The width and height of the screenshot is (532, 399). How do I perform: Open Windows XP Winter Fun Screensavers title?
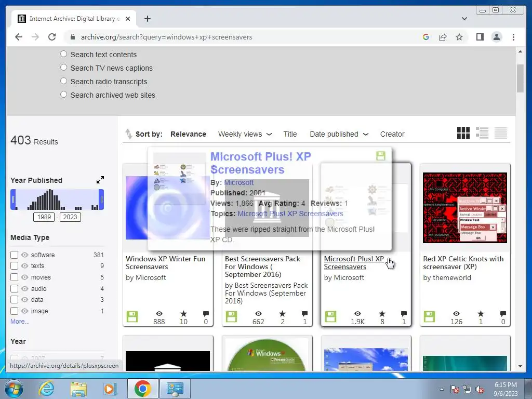pyautogui.click(x=166, y=262)
